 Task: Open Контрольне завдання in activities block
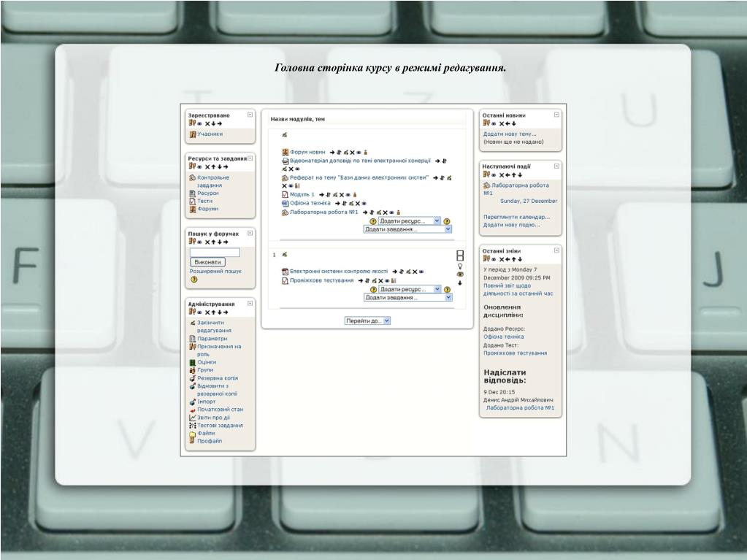click(213, 181)
